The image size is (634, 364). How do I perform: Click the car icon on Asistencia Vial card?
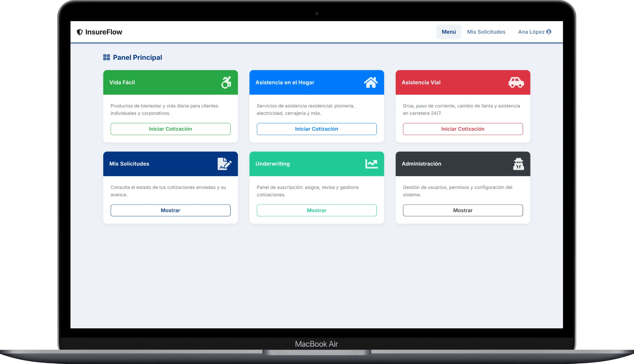516,82
